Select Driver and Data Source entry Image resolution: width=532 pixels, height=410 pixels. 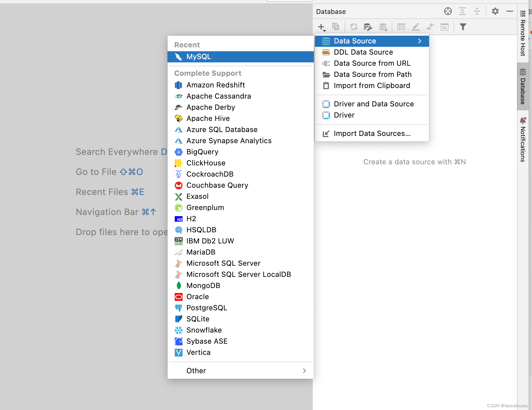click(374, 104)
